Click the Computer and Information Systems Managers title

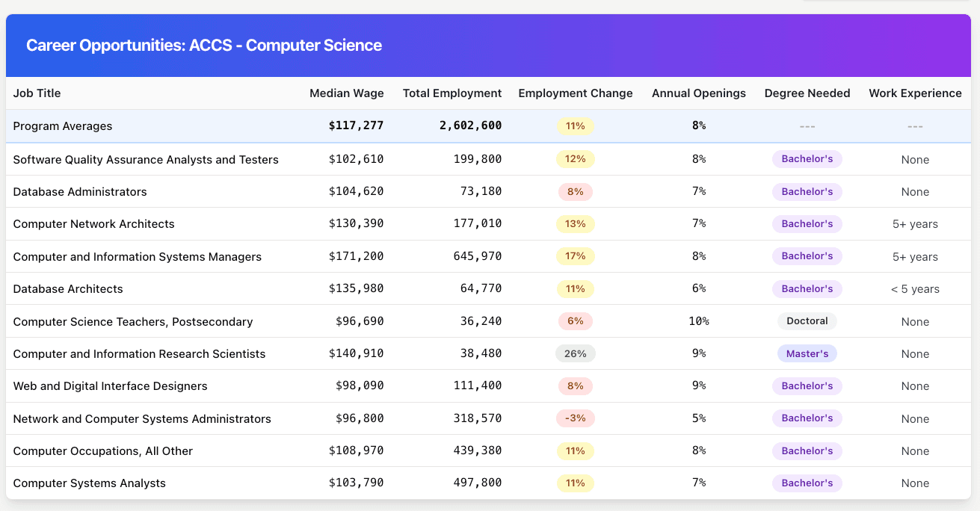pos(137,256)
